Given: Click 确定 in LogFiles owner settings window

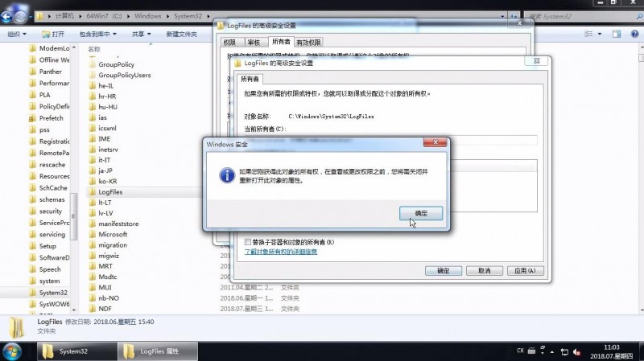Looking at the screenshot, I should pos(444,271).
